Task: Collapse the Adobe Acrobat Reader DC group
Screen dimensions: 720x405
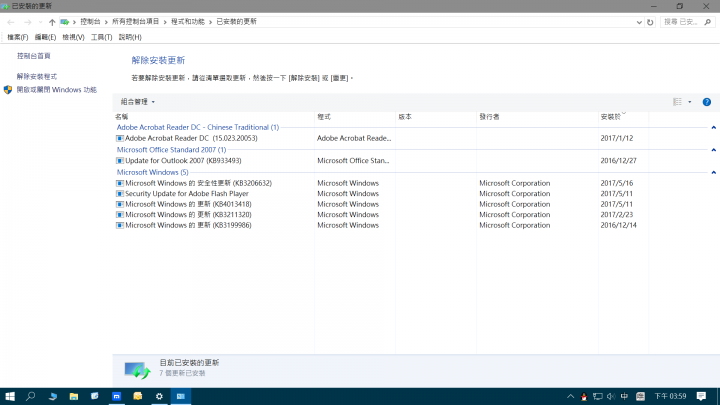Action: click(714, 128)
